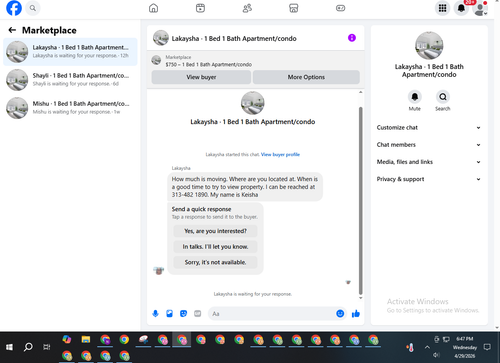
Task: Click scrollbar up arrow in chat
Action: (360, 92)
